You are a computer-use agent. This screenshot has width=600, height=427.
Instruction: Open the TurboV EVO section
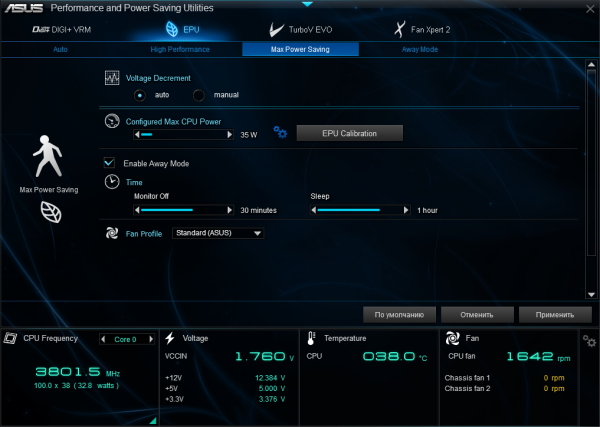(301, 30)
